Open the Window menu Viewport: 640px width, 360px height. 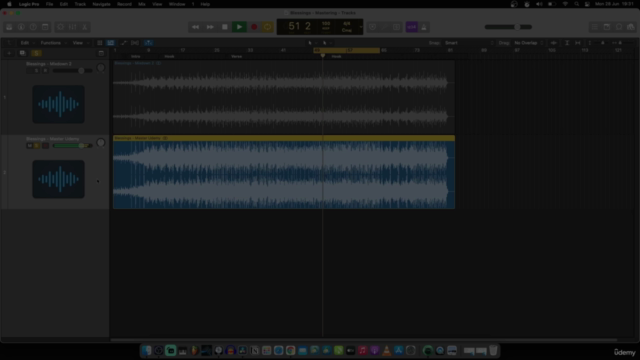point(177,4)
